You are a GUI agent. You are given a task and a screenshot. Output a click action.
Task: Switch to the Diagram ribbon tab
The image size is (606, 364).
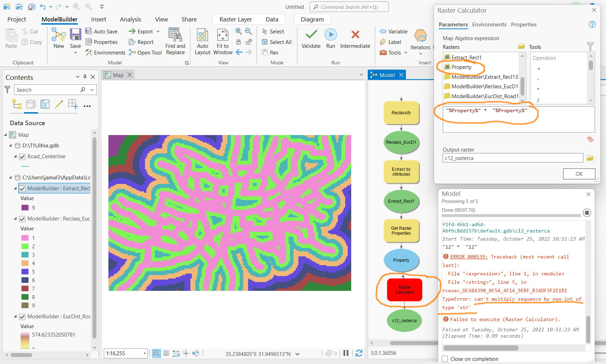tap(312, 19)
